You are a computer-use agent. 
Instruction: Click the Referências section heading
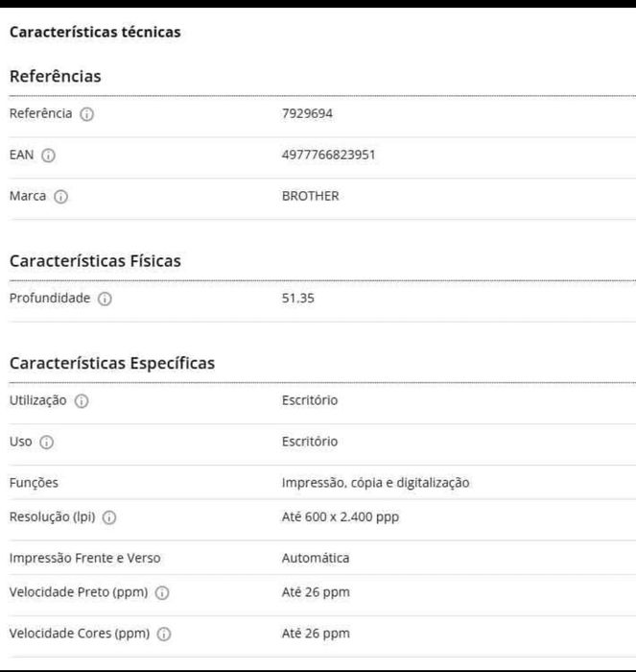click(55, 77)
